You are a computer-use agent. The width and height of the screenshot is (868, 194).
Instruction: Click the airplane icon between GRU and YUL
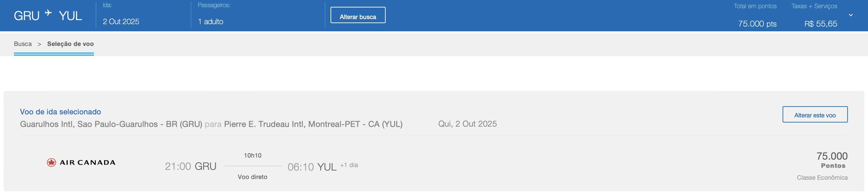(x=48, y=13)
